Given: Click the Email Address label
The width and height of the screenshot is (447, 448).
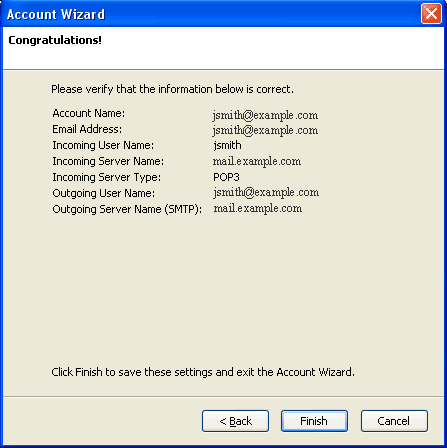Looking at the screenshot, I should click(x=87, y=129).
